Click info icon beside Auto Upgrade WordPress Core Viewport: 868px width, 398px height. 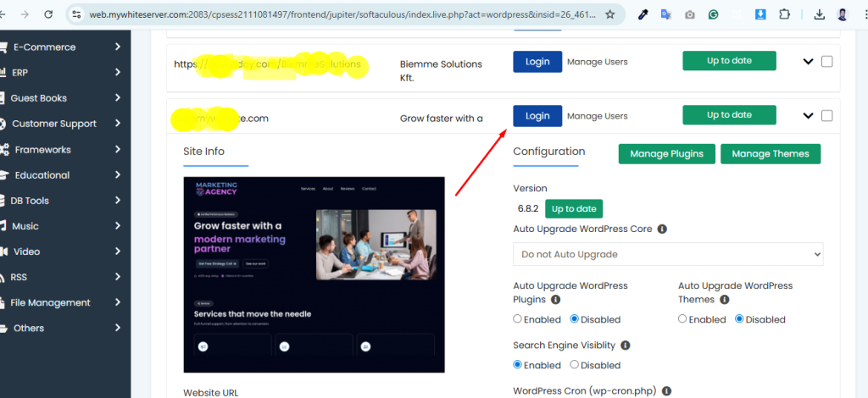point(662,229)
